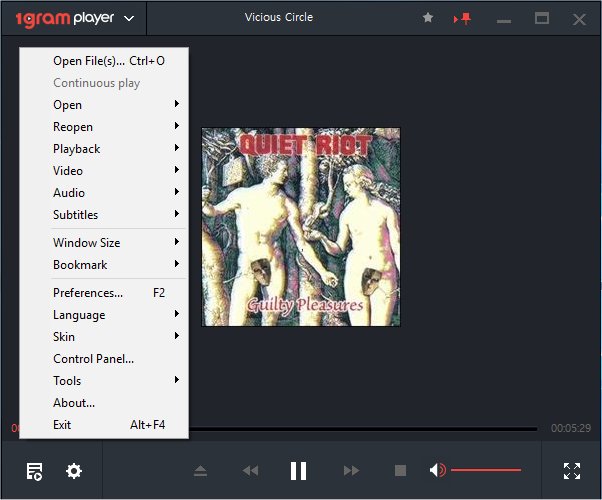Open the Tools submenu
This screenshot has width=602, height=500.
[x=104, y=381]
